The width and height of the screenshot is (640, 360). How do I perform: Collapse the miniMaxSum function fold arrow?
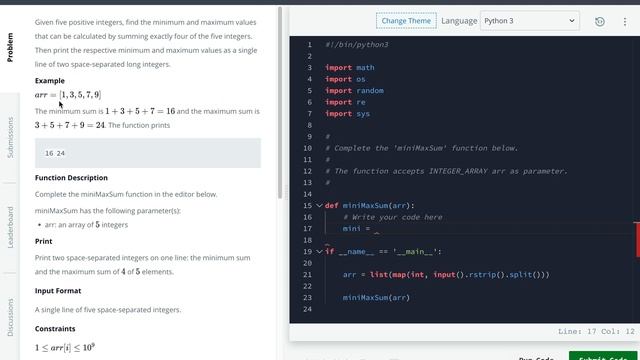point(319,206)
